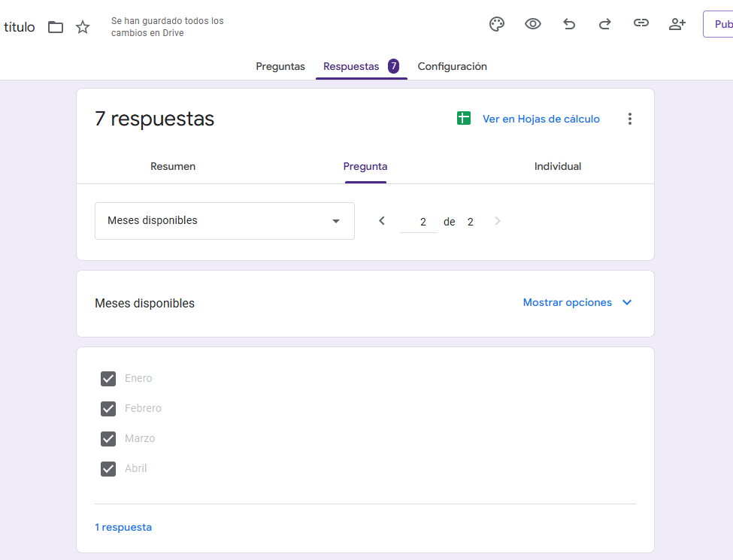Click the green Sheets icon
Screen dimensions: 733x560
pos(464,118)
